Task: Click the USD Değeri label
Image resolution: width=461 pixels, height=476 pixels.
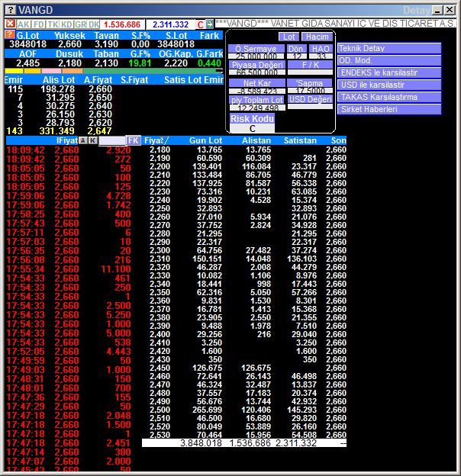Action: point(310,99)
